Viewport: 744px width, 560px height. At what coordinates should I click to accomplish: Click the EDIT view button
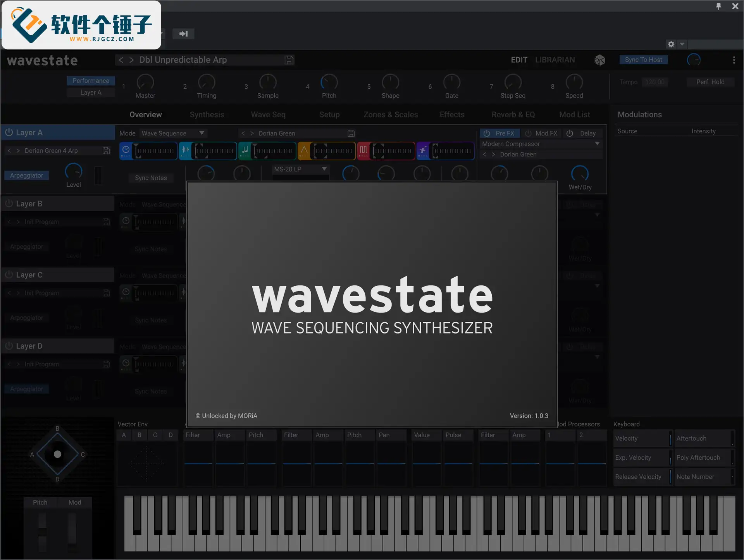pos(519,60)
